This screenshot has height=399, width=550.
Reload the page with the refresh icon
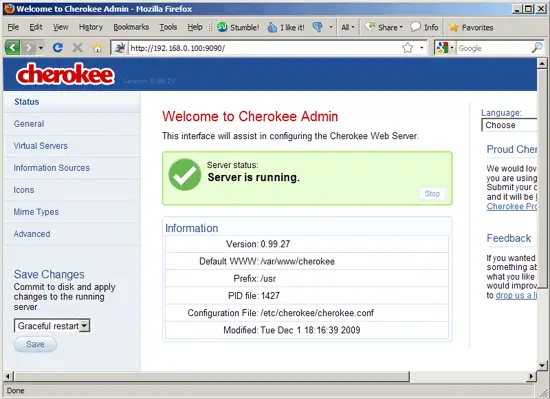[x=58, y=47]
